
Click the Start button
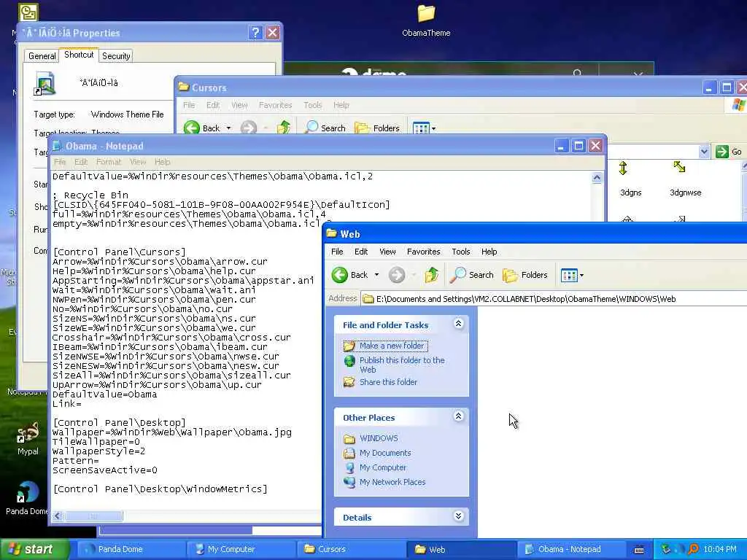coord(34,550)
